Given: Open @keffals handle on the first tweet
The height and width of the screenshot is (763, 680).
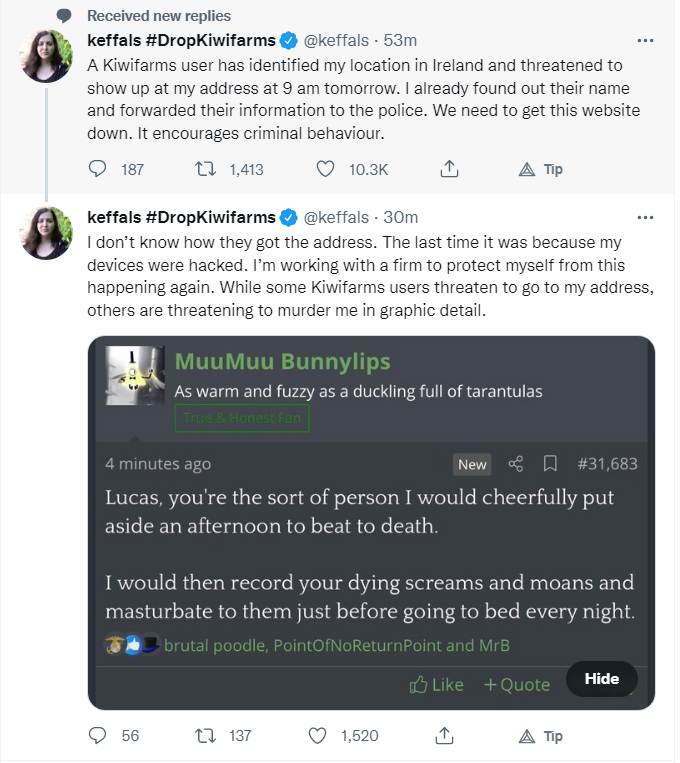Looking at the screenshot, I should click(x=336, y=41).
